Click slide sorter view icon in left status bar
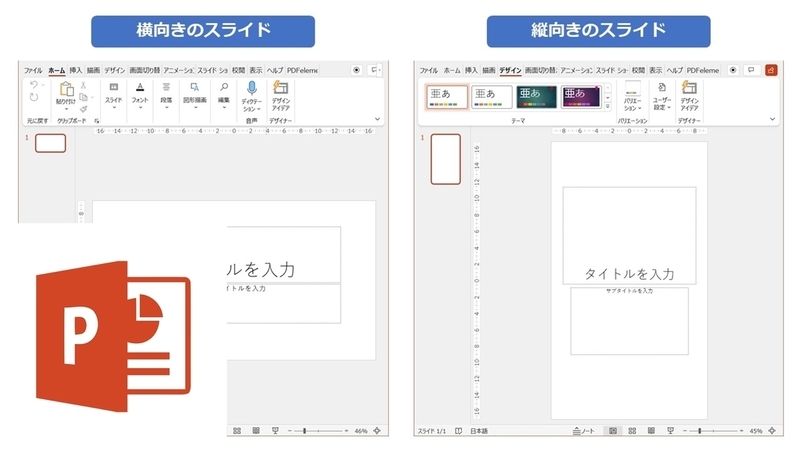This screenshot has width=800, height=450. pyautogui.click(x=237, y=431)
